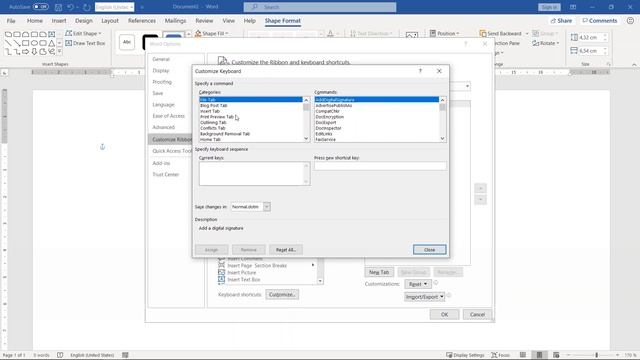Image resolution: width=640 pixels, height=360 pixels.
Task: Click the Search box in title bar
Action: click(320, 7)
